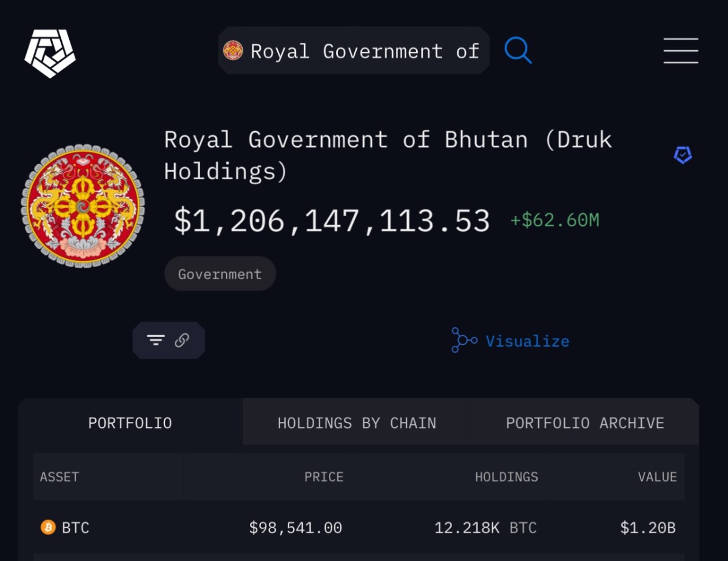Click the copy link icon

pyautogui.click(x=182, y=341)
